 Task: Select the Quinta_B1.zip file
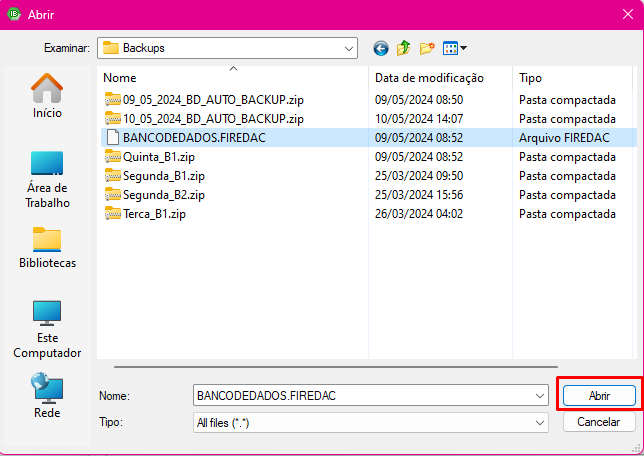point(158,157)
